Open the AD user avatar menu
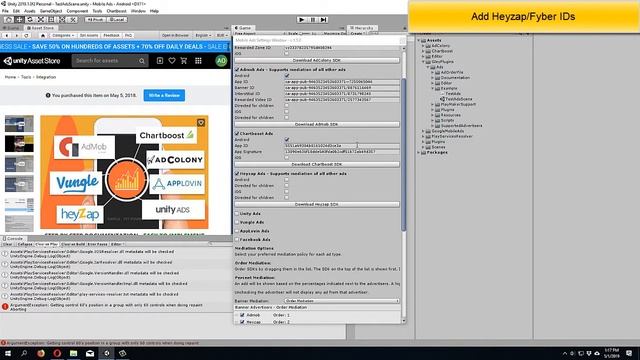Viewport: 640px width, 360px height. coord(221,61)
